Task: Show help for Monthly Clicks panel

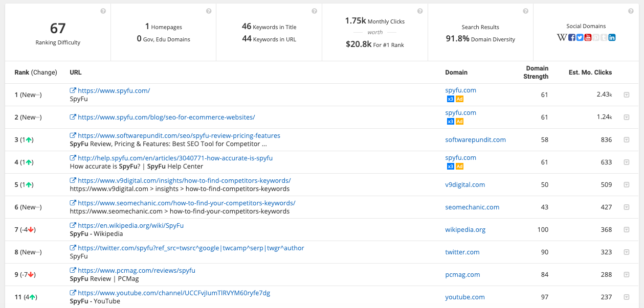Action: (x=420, y=11)
